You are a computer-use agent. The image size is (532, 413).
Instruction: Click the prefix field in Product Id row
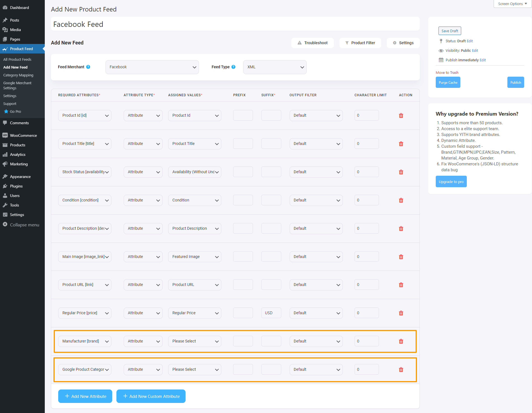click(243, 115)
